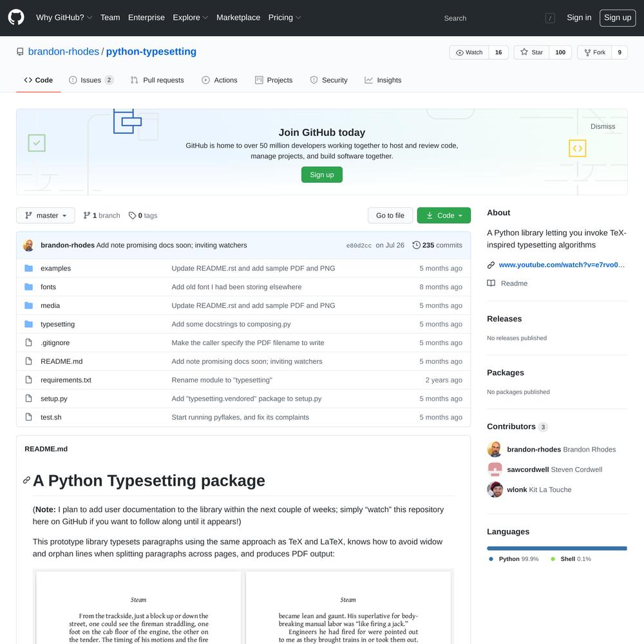644x644 pixels.
Task: Click the Shell language green dot
Action: (x=553, y=559)
